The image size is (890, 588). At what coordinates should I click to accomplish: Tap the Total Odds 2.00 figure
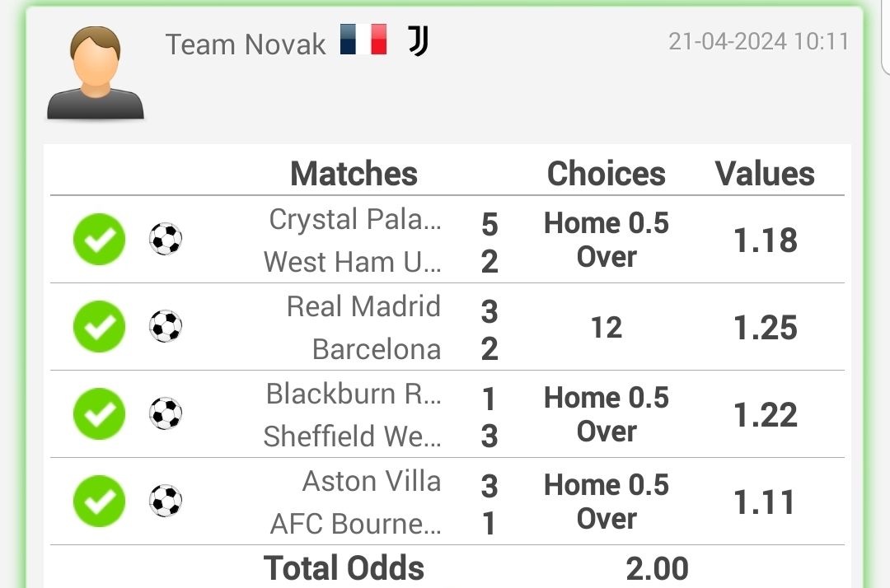point(657,569)
